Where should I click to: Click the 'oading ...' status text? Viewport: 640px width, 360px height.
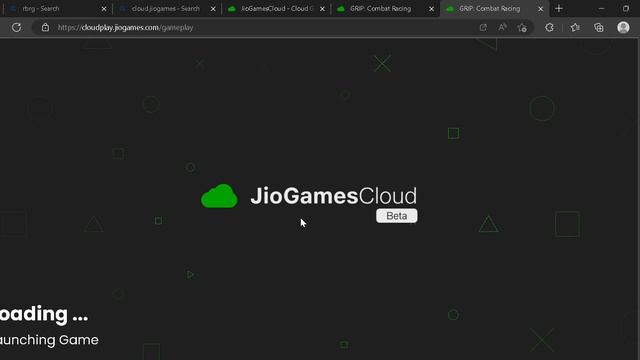point(44,314)
